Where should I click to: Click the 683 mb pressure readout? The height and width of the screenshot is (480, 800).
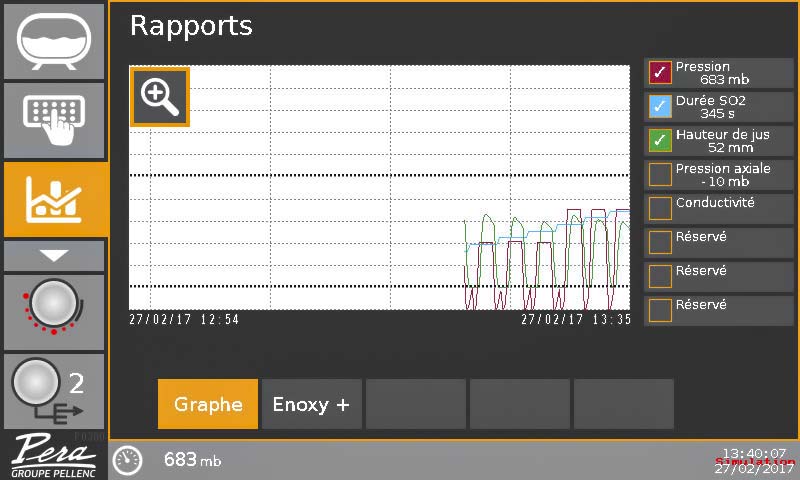tap(192, 460)
